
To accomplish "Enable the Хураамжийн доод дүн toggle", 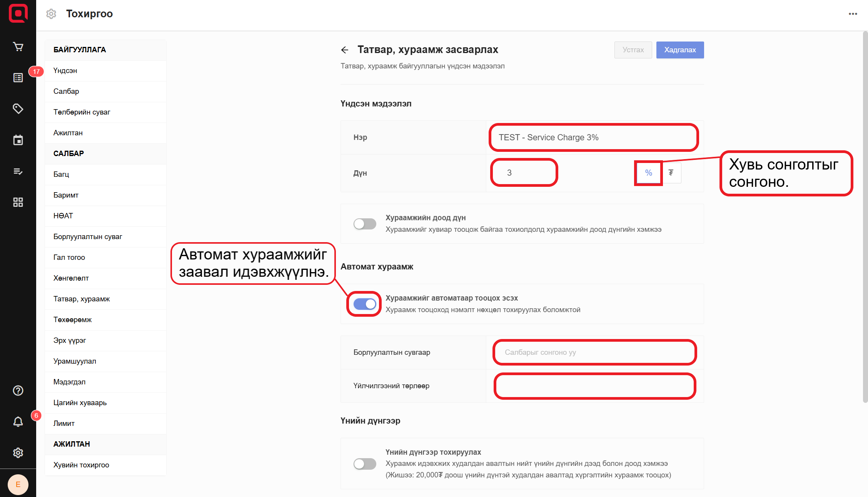I will (365, 224).
